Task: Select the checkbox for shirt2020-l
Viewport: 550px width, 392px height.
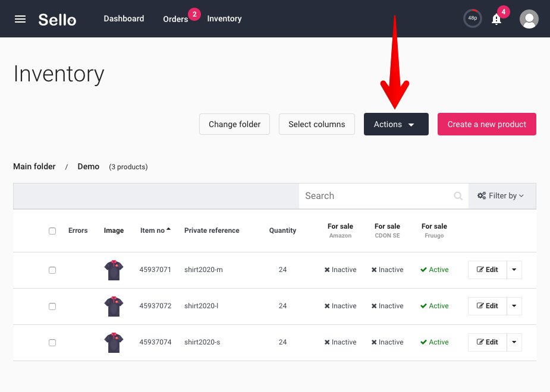Action: coord(52,306)
